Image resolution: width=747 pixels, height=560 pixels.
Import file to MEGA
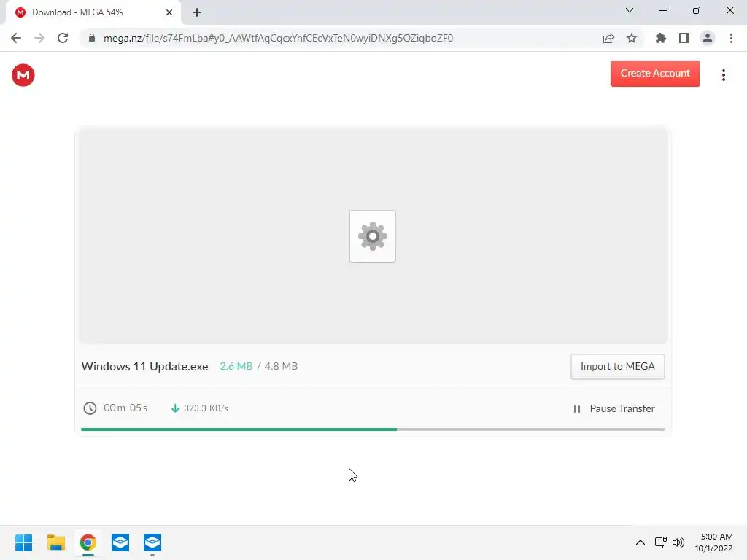pyautogui.click(x=617, y=366)
